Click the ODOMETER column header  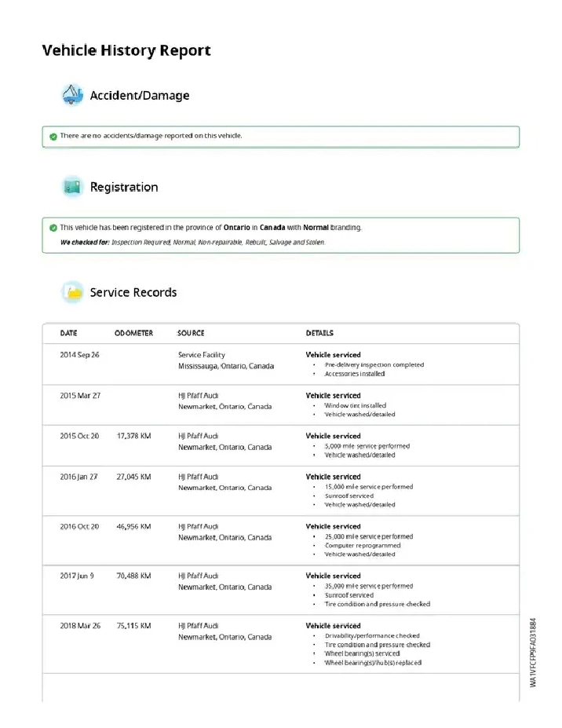133,333
